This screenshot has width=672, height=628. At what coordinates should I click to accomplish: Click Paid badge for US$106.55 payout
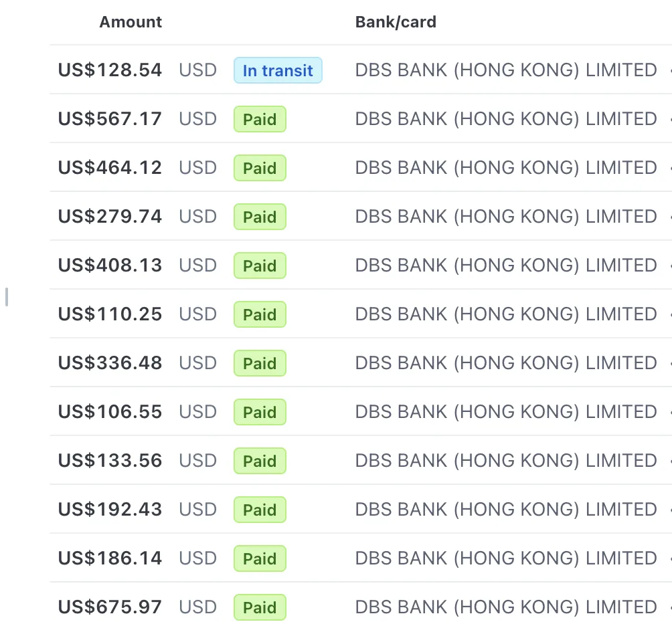(x=260, y=412)
